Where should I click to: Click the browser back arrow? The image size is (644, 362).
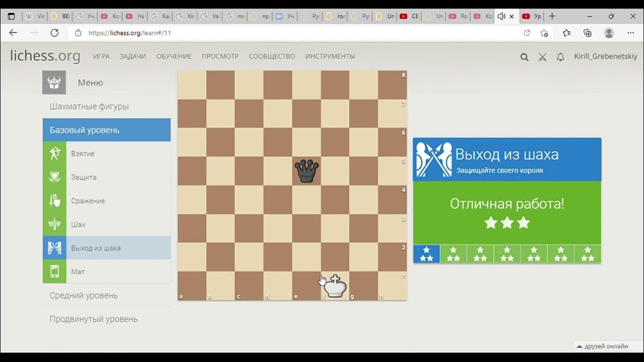click(13, 33)
